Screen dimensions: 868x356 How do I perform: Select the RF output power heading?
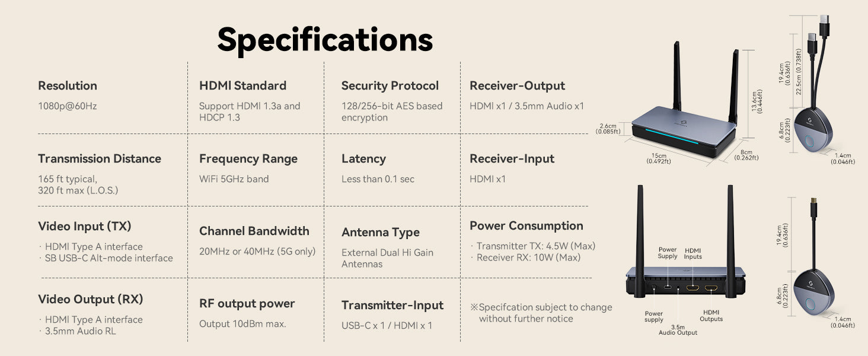point(247,304)
